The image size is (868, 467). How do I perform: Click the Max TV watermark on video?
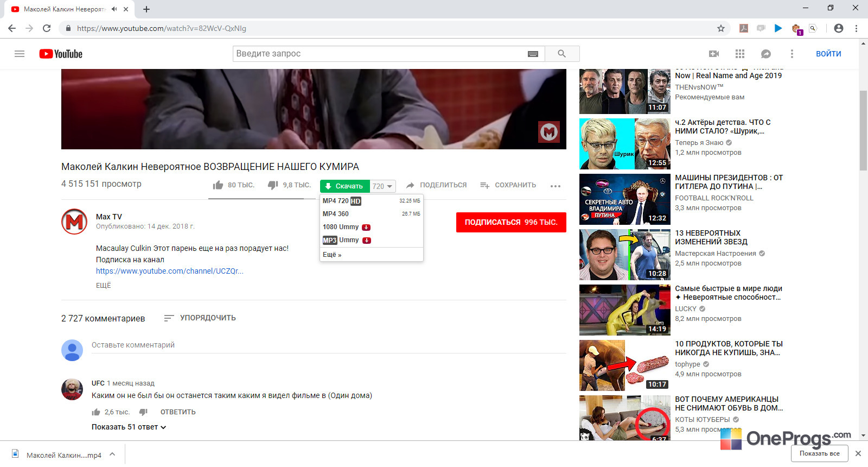(548, 132)
